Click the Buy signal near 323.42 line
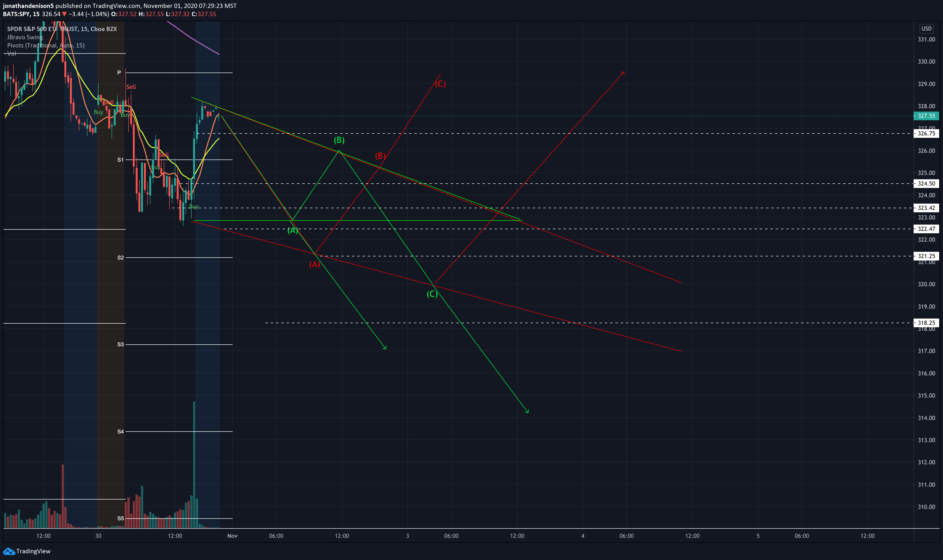The image size is (943, 560). [x=194, y=207]
